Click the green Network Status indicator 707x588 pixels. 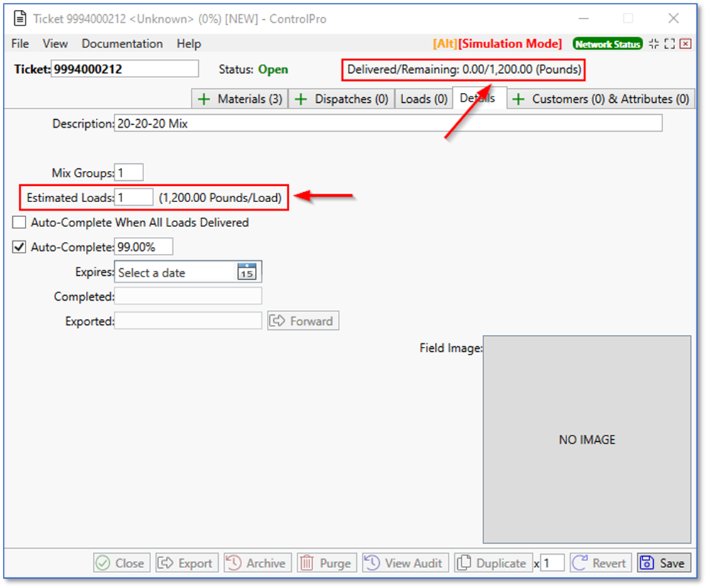608,44
